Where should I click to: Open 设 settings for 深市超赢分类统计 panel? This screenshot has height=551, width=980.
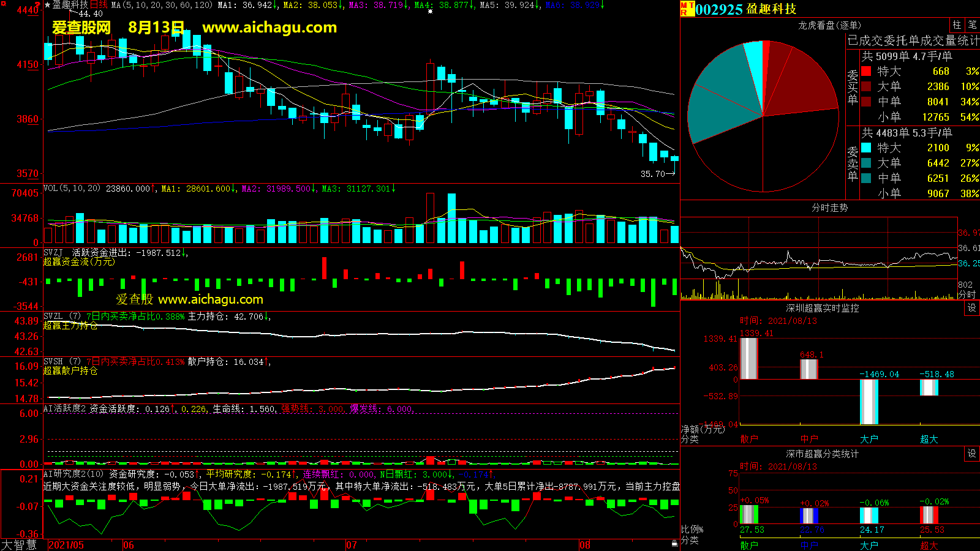(x=972, y=454)
